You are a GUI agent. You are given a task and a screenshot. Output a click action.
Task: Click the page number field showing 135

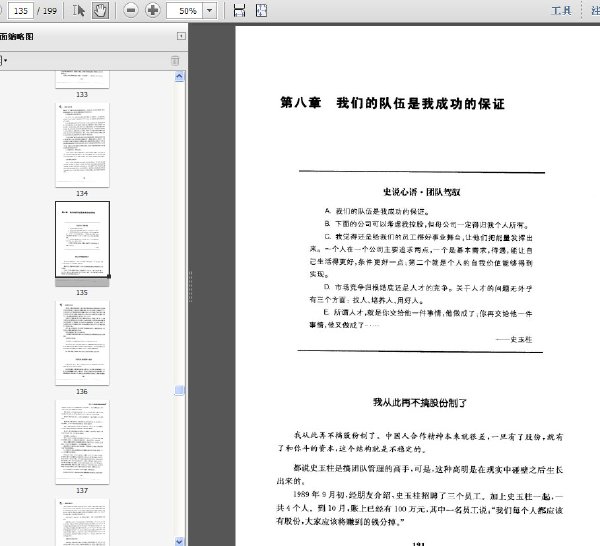coord(21,11)
